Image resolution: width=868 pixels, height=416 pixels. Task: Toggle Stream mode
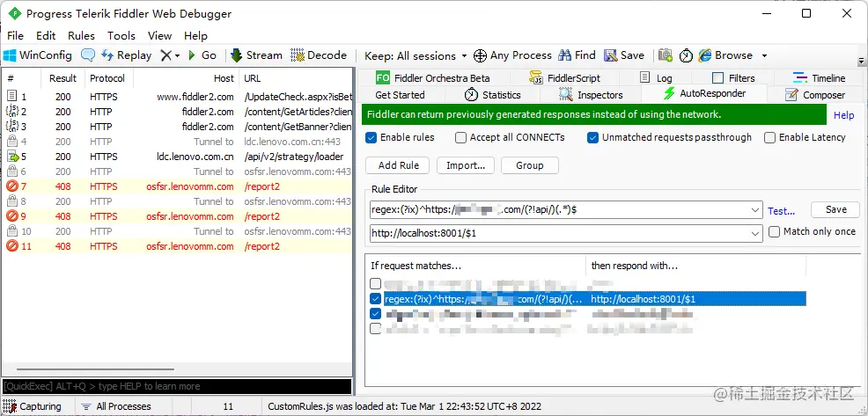click(x=256, y=55)
